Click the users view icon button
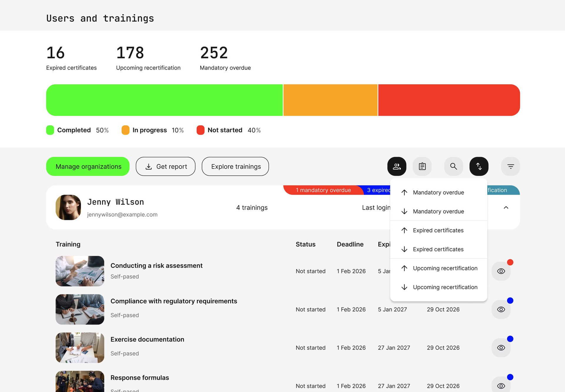 pos(397,166)
